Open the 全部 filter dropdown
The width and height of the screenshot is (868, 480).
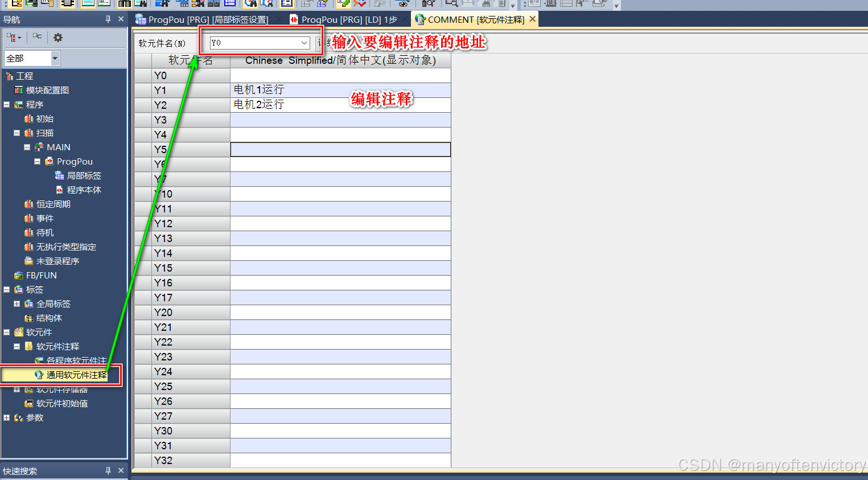click(x=55, y=58)
